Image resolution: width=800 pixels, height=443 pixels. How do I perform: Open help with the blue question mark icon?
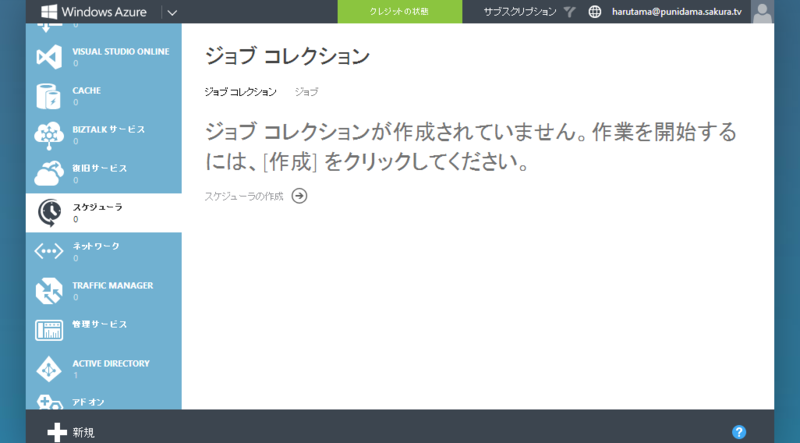point(739,432)
